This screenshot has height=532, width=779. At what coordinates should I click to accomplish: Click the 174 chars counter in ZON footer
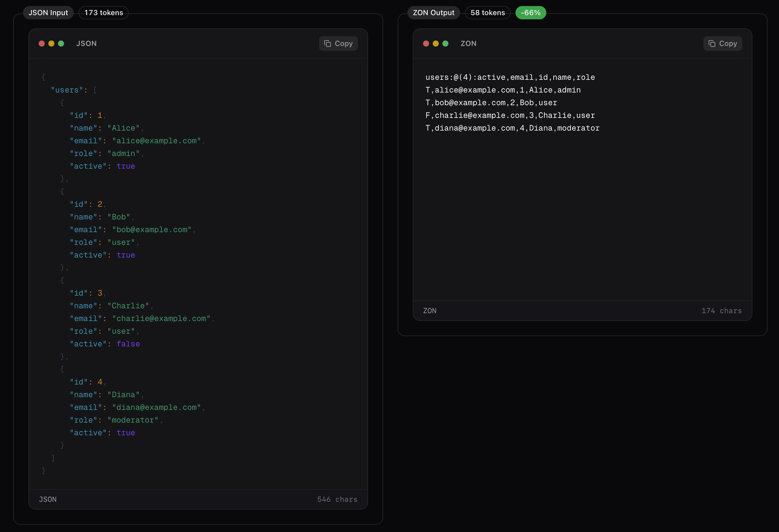pos(721,311)
